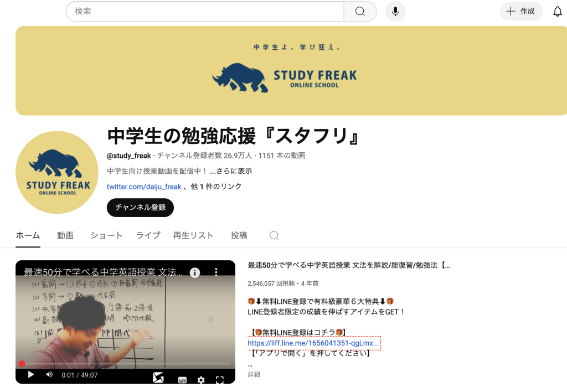
Task: Open video info icon on player
Action: (x=194, y=272)
